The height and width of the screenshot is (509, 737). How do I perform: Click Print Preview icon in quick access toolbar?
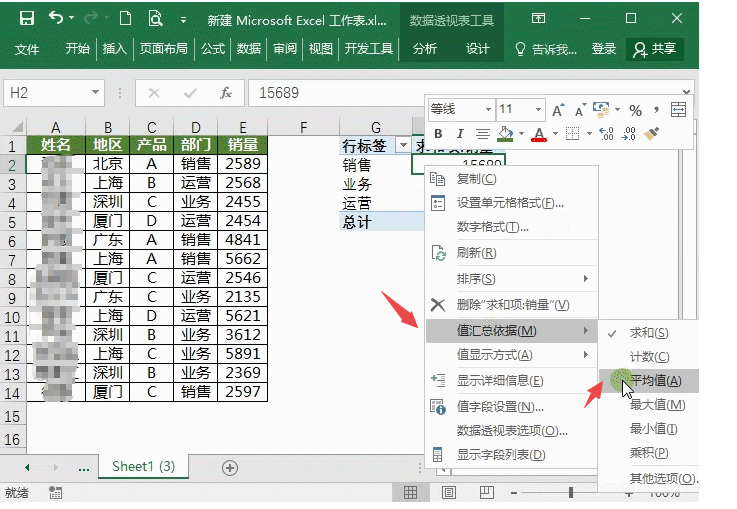pyautogui.click(x=154, y=19)
